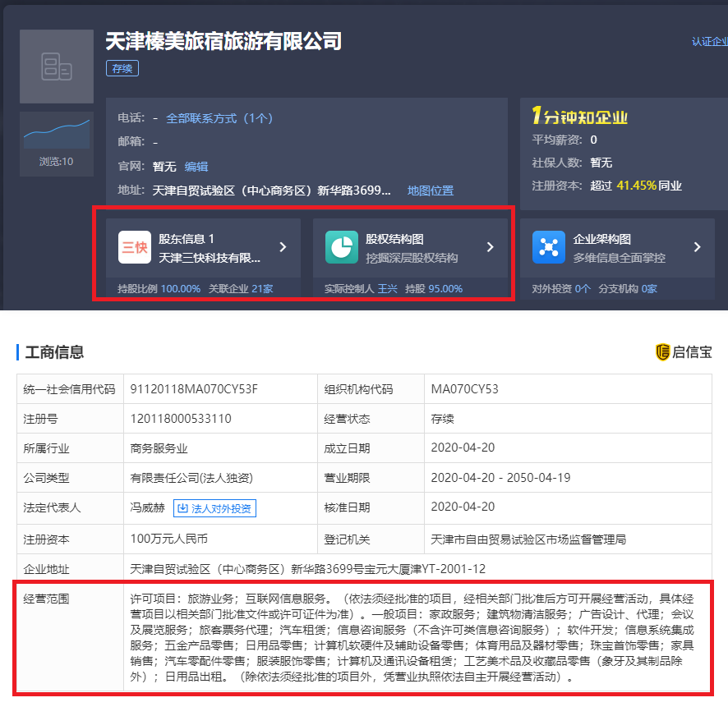This screenshot has height=716, width=728.
Task: Click the 社保人数 暂无 value
Action: 601,163
